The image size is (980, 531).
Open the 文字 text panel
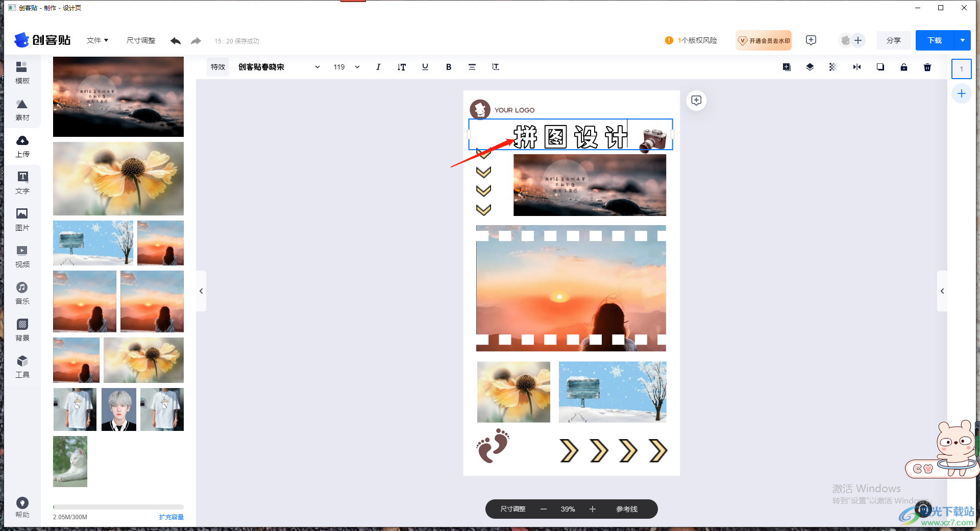click(22, 183)
